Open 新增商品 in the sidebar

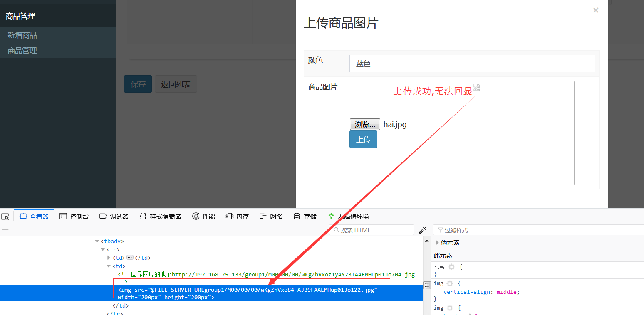coord(22,35)
